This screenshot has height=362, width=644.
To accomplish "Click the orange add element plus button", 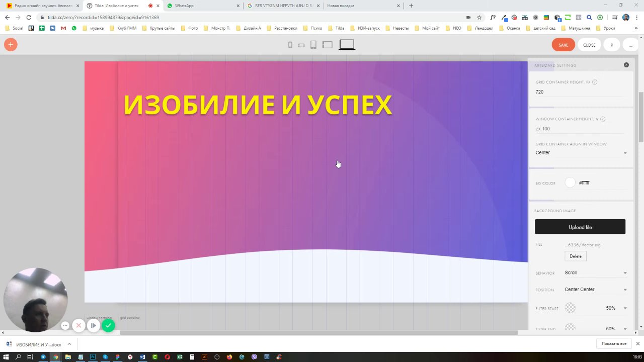I will click(x=11, y=45).
